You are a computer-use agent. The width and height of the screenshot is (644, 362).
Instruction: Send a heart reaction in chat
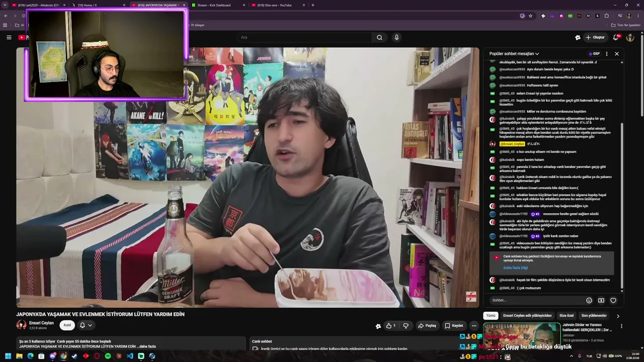click(613, 300)
